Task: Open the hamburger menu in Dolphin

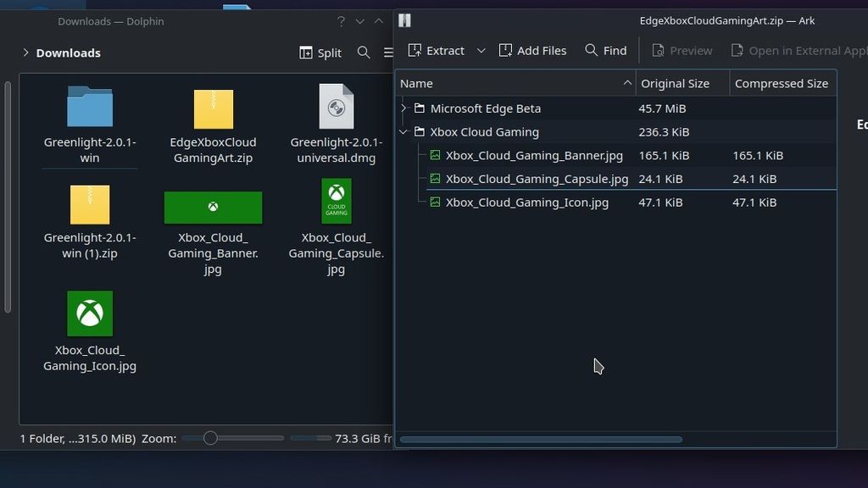Action: [x=388, y=51]
